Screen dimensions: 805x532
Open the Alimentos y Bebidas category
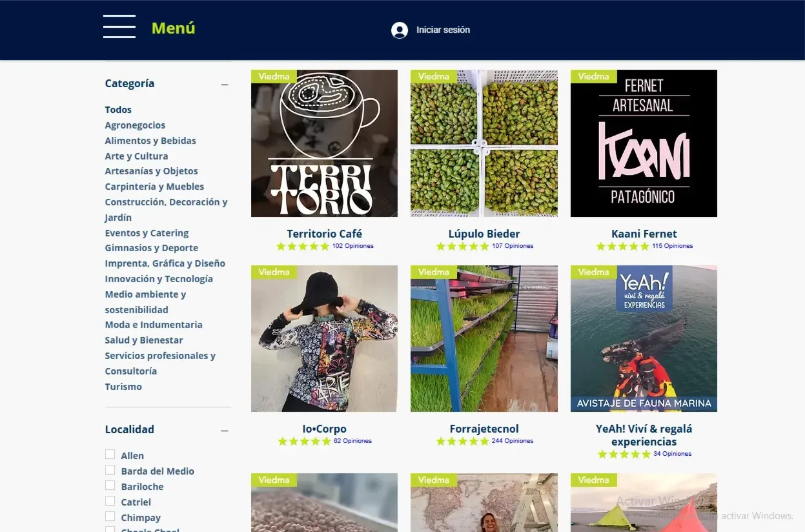[x=150, y=141]
